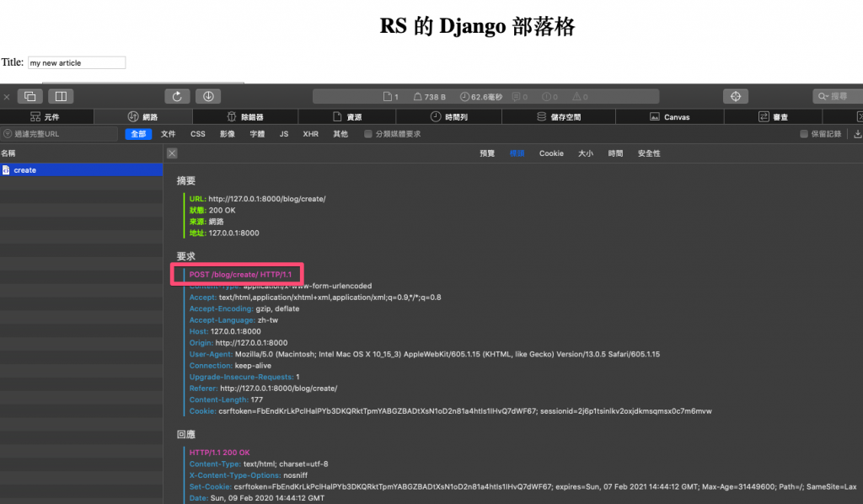Click the resource count indicator in dashboard
The width and height of the screenshot is (863, 504).
click(391, 96)
